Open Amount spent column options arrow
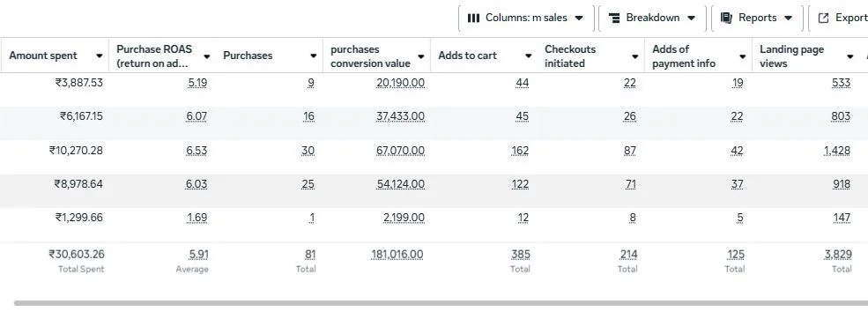This screenshot has height=319, width=868. point(99,56)
